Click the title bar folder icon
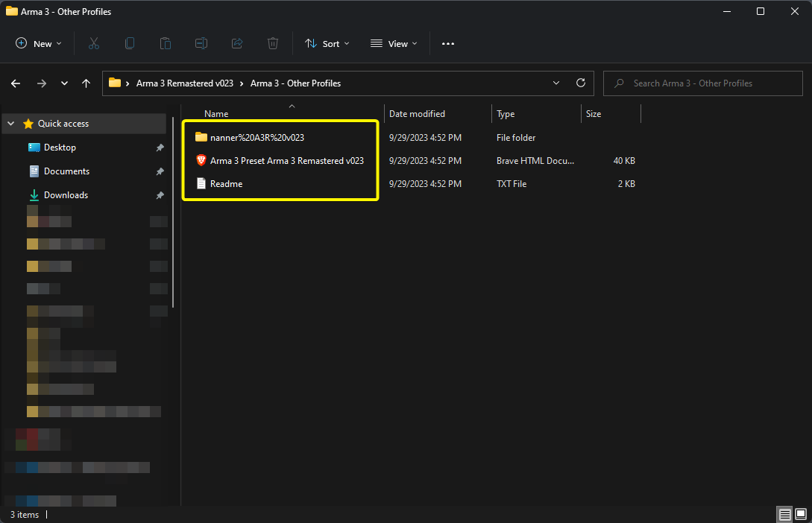This screenshot has width=812, height=523. tap(12, 11)
